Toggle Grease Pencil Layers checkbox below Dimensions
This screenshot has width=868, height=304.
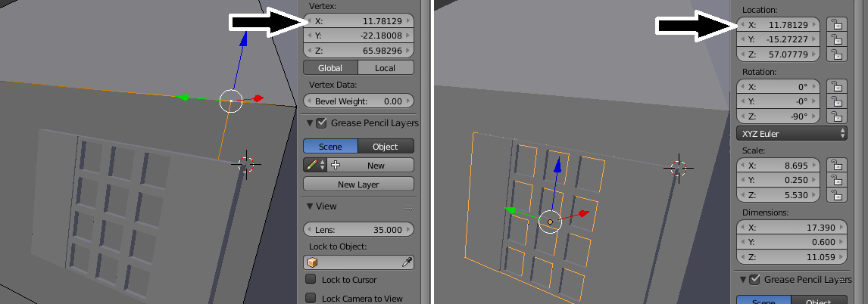[754, 280]
